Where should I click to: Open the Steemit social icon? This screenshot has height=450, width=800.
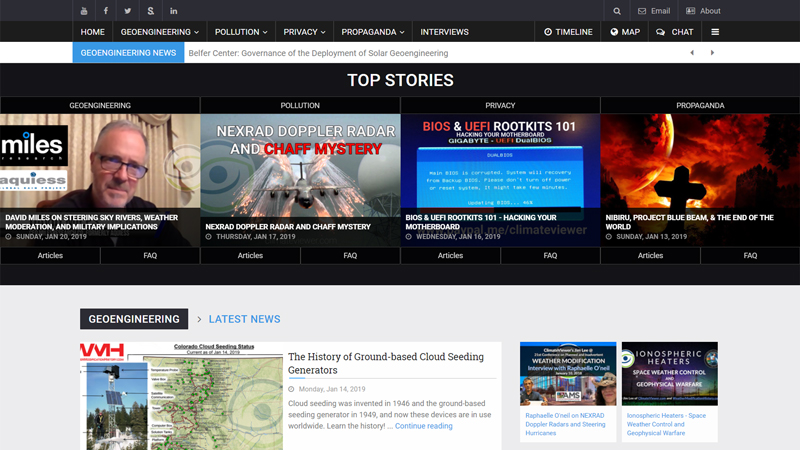coord(151,11)
